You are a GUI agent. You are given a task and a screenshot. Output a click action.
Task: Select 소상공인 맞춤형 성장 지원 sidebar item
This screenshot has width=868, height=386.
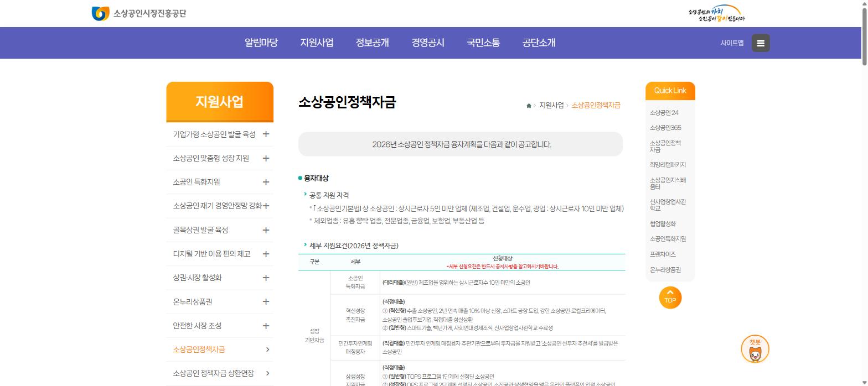(211, 158)
